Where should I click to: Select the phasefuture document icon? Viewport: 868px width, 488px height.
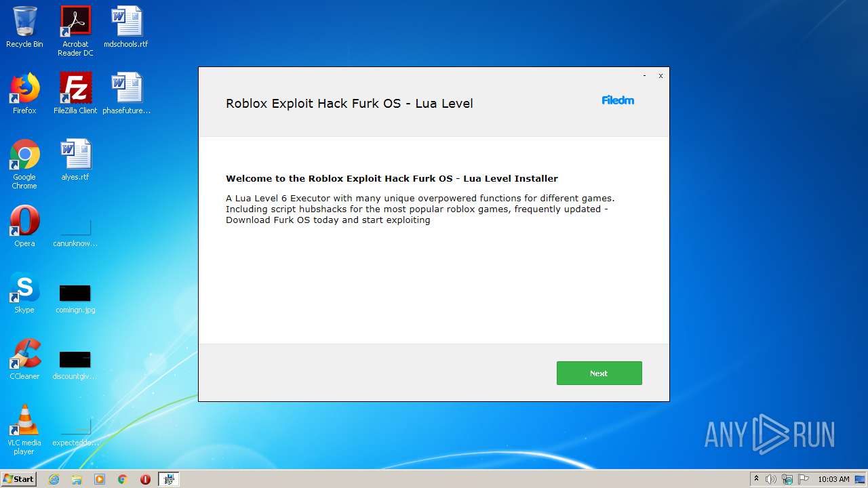click(x=126, y=94)
